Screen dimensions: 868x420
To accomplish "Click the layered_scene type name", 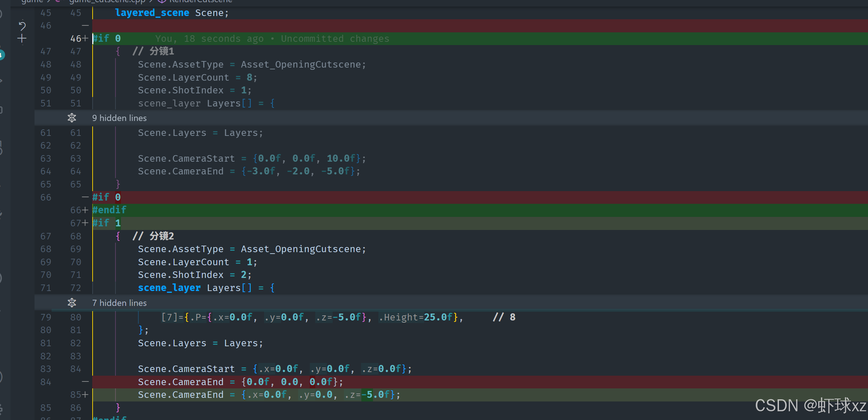I will click(x=152, y=13).
